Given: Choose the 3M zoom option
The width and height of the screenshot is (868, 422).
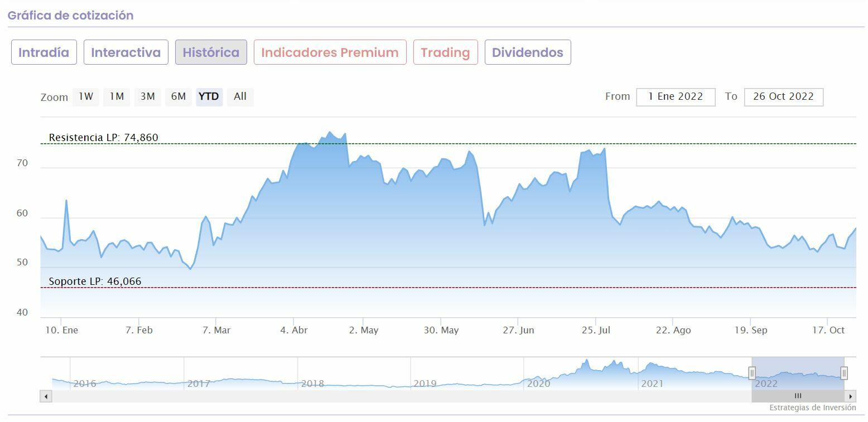Looking at the screenshot, I should pos(147,96).
